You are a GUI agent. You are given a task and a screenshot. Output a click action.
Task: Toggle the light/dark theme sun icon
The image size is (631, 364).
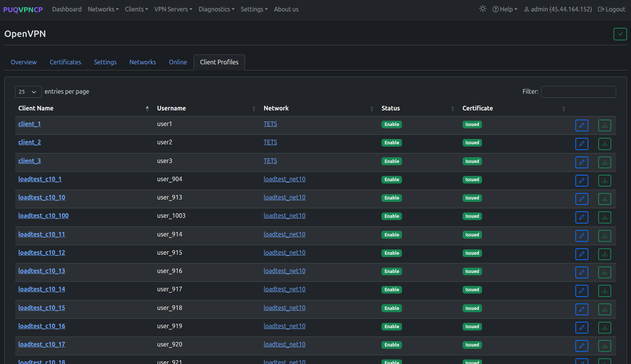(x=483, y=9)
